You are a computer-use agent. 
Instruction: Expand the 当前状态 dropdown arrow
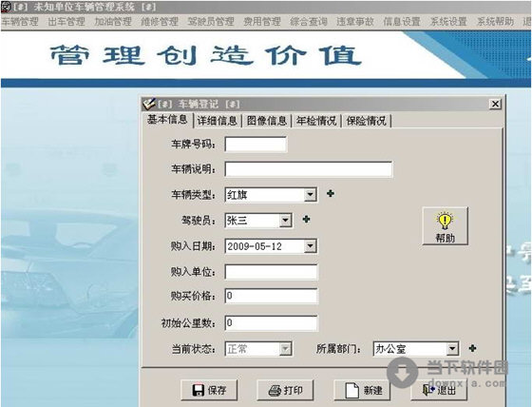(x=285, y=349)
